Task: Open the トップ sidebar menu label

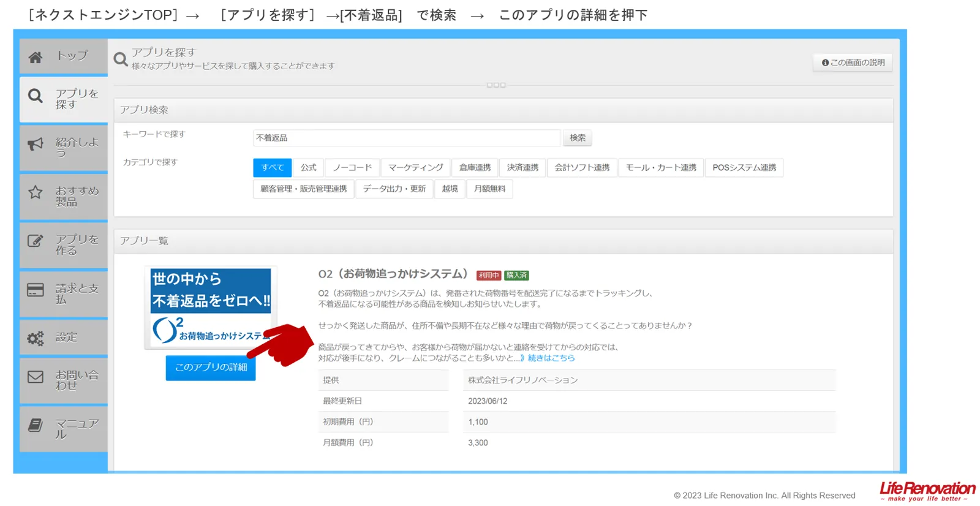Action: coord(72,56)
